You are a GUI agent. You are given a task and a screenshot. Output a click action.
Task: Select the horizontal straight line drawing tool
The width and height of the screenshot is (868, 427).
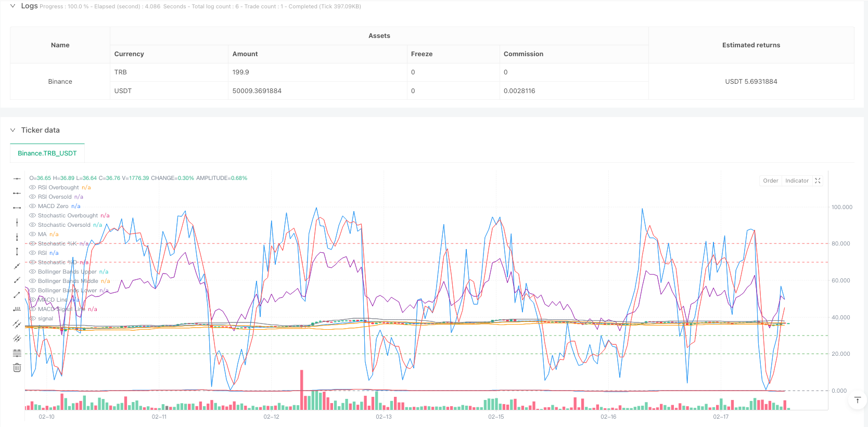(17, 178)
